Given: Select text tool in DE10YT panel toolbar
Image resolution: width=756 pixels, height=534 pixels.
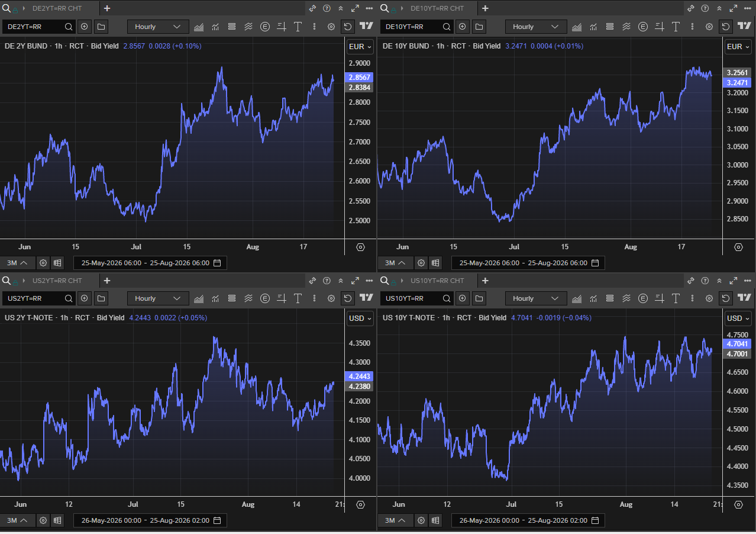Looking at the screenshot, I should (x=676, y=27).
